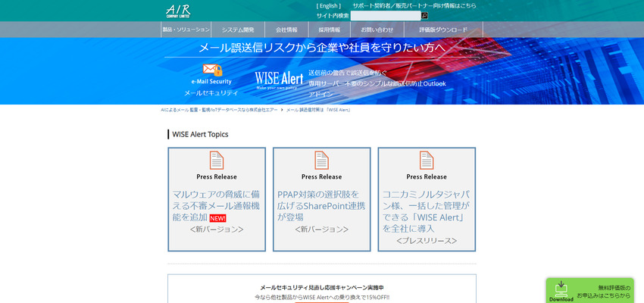Click the <プレスリリース> text in the third card

[427, 241]
